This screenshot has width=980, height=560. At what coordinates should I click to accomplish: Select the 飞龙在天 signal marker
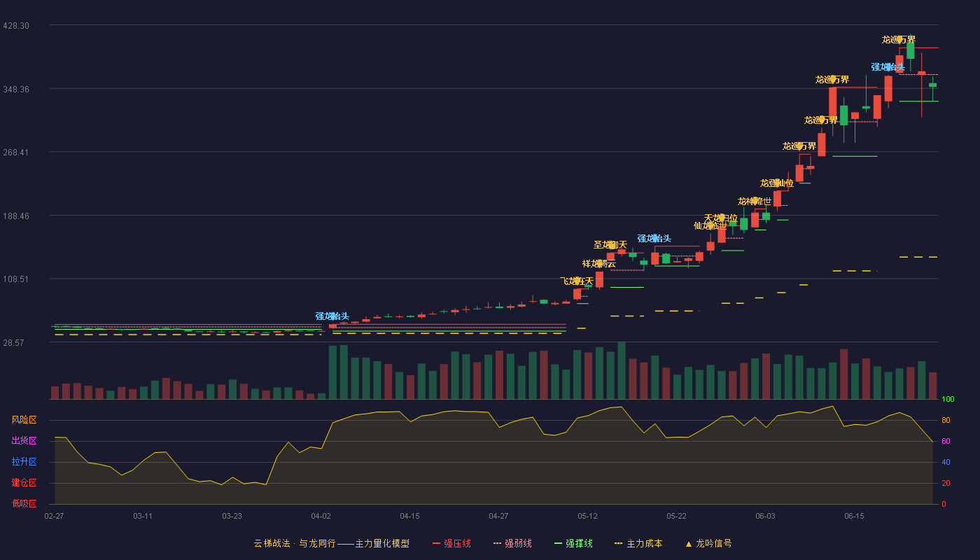(x=577, y=281)
